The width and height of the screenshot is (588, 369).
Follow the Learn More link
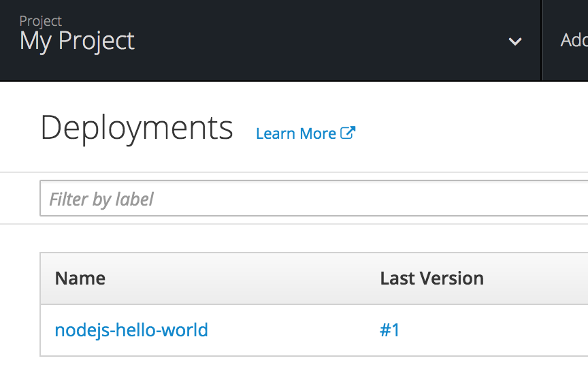click(296, 133)
